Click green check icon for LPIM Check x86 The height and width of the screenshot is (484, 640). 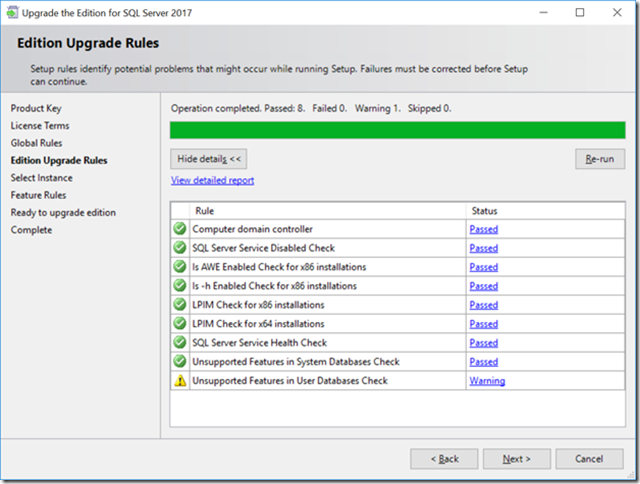pyautogui.click(x=180, y=304)
